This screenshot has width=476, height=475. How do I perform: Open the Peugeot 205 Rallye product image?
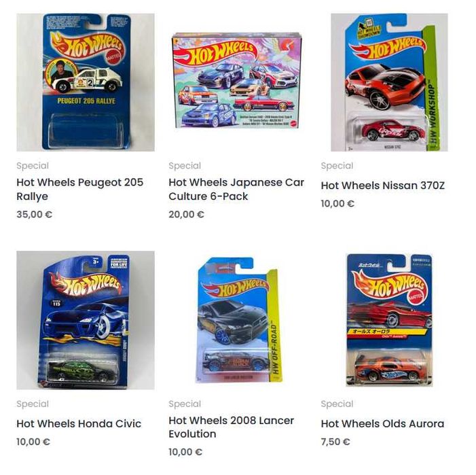pos(86,82)
